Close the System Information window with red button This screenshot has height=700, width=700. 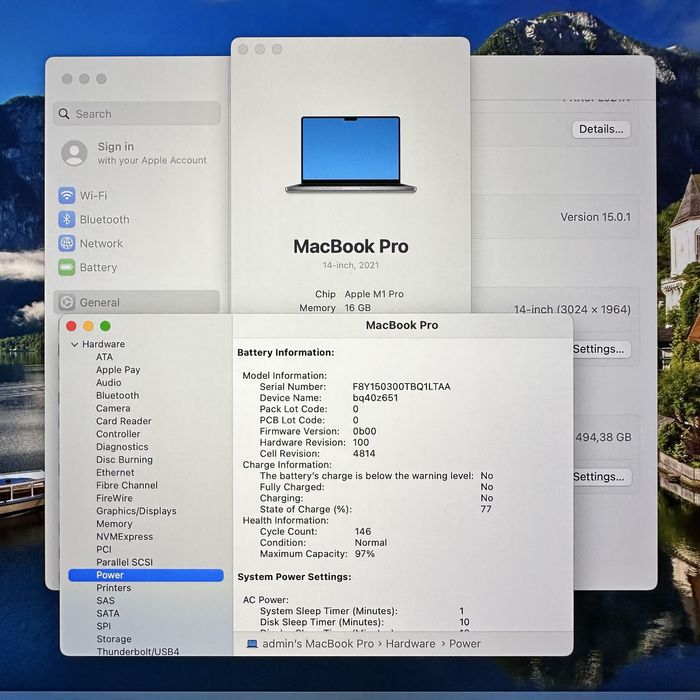[71, 326]
